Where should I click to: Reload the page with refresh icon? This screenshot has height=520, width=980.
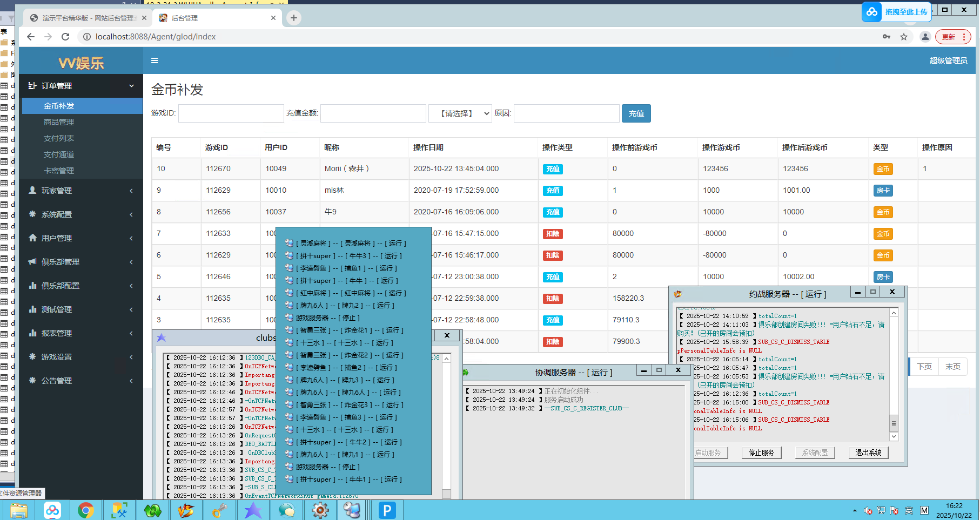(65, 37)
